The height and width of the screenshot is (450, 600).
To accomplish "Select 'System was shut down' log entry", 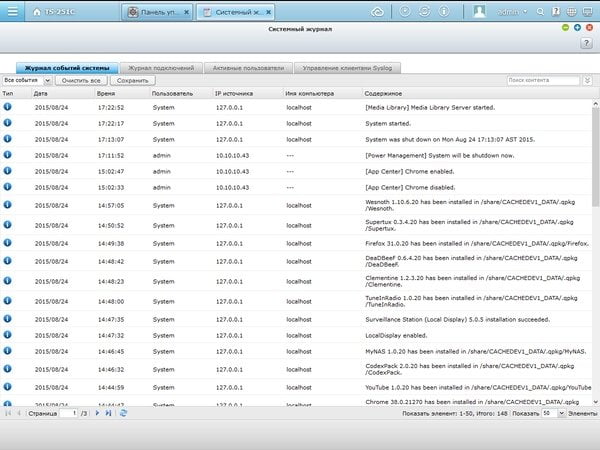I will pos(296,139).
